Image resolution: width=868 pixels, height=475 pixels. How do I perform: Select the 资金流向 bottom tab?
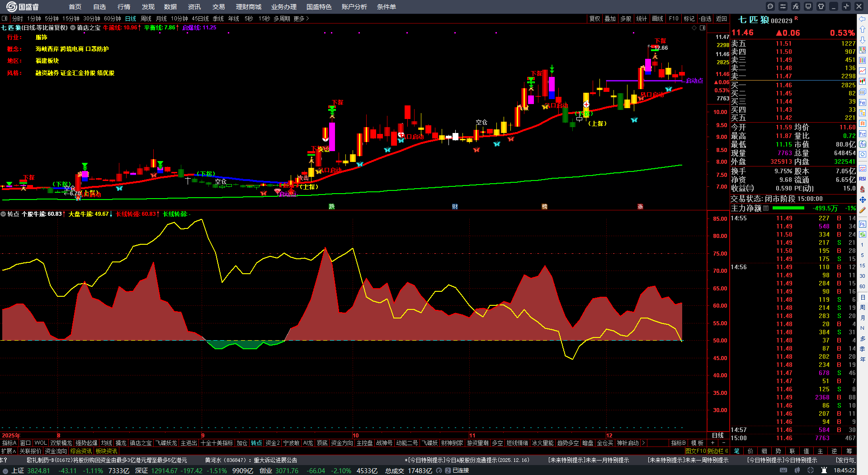coord(56,451)
